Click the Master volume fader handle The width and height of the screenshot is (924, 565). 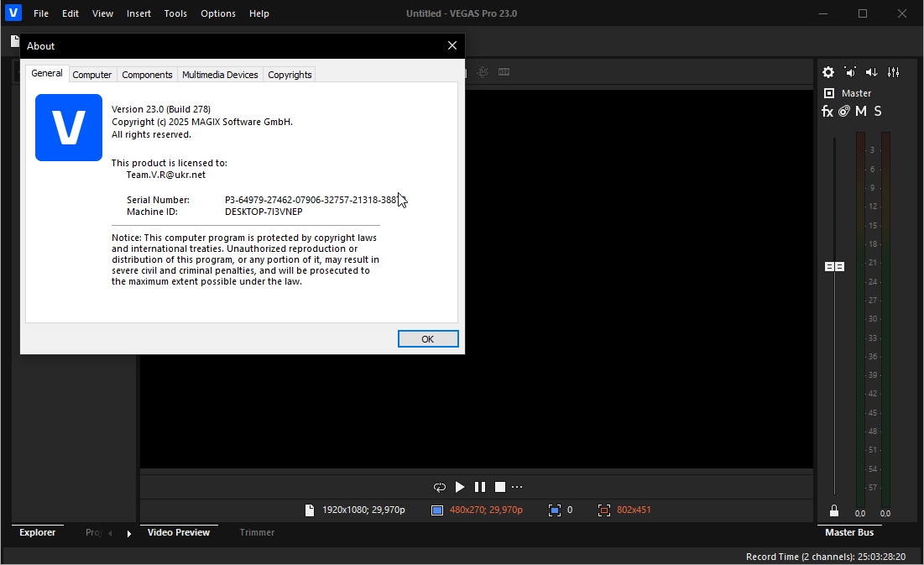coord(834,266)
